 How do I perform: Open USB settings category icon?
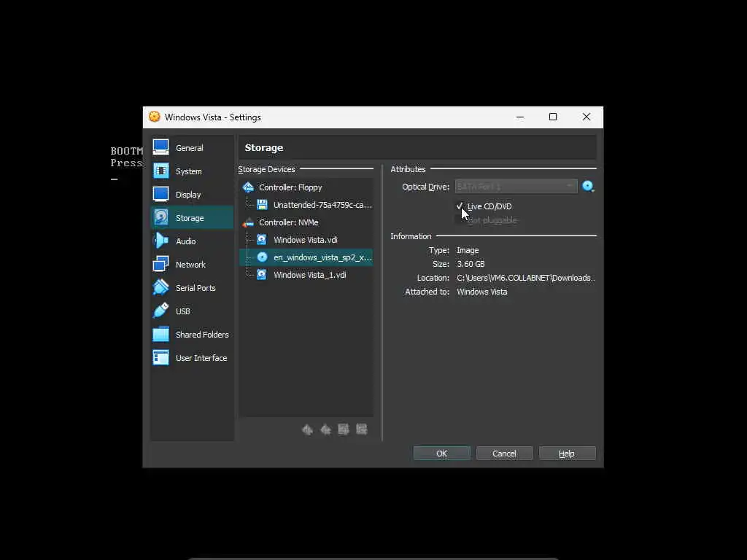click(160, 311)
